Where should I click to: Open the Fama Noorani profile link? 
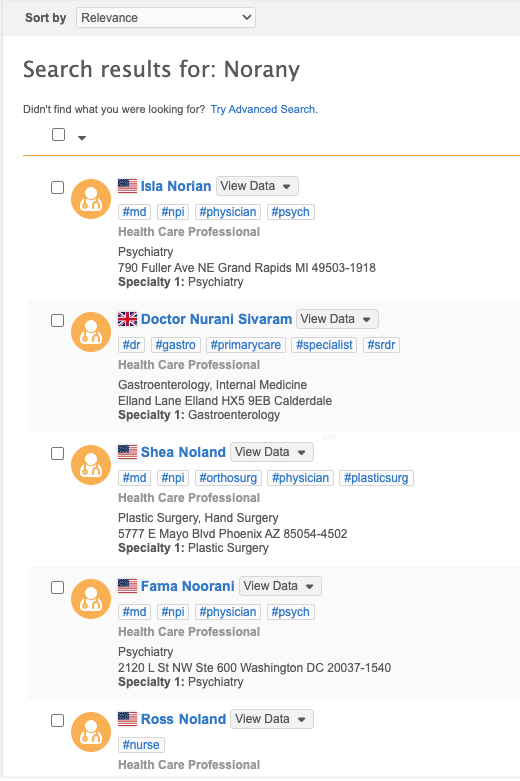(187, 586)
